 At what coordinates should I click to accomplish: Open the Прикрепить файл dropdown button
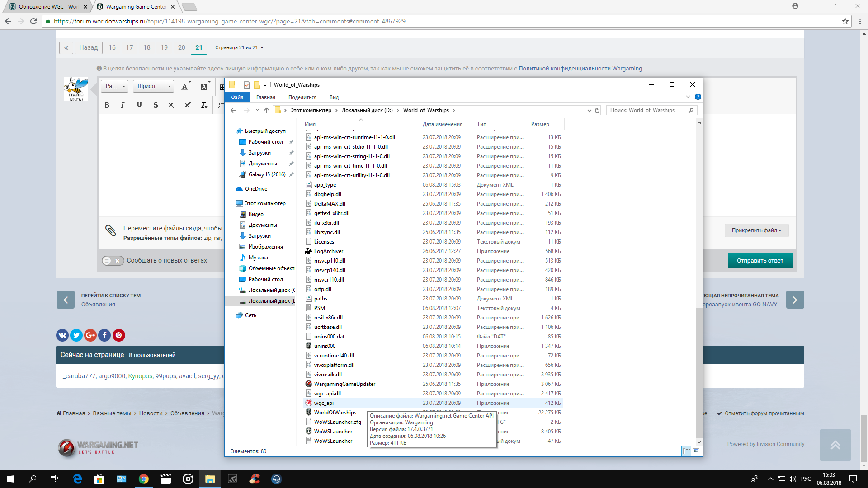[756, 230]
